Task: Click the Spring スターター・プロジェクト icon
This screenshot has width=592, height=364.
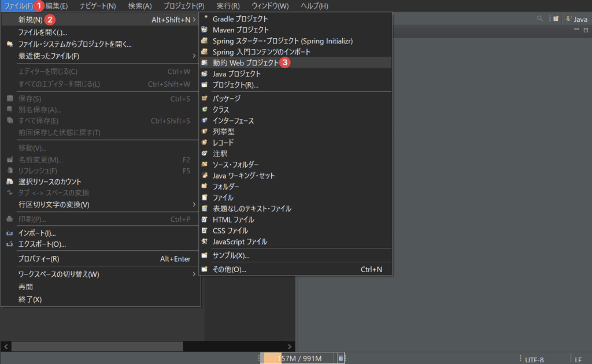Action: (x=205, y=41)
